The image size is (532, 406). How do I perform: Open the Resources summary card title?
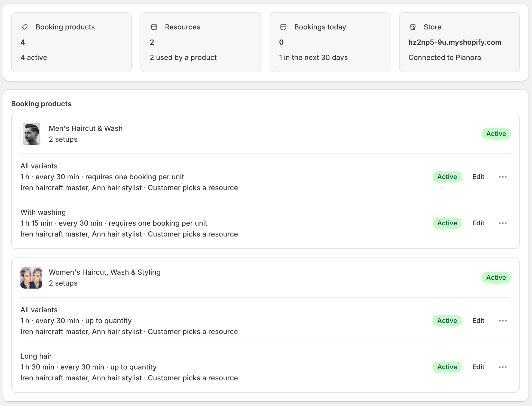(x=182, y=27)
